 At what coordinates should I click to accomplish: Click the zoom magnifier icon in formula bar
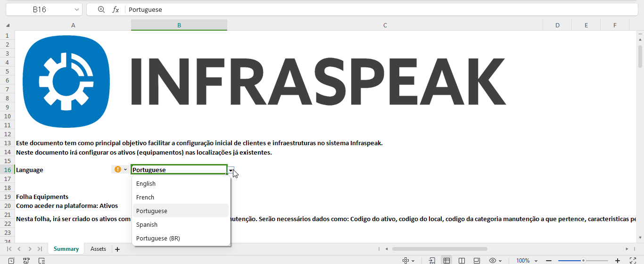click(x=101, y=9)
